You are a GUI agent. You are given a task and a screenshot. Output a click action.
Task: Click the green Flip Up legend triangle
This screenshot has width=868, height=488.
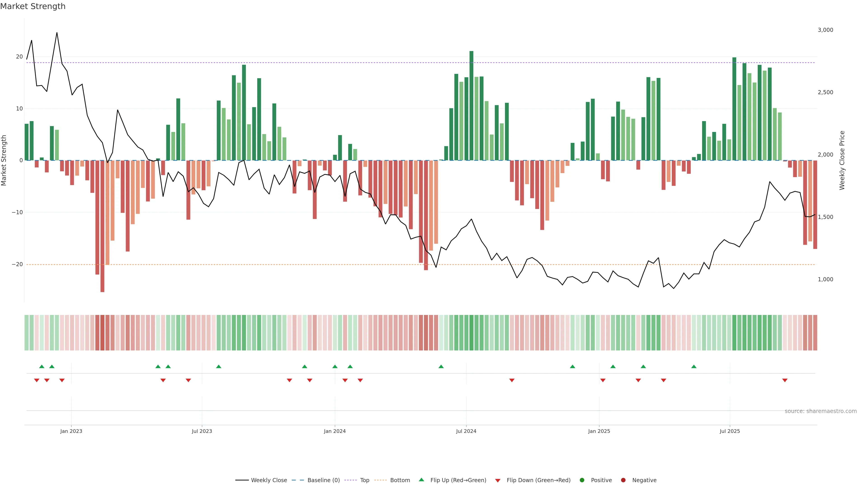pos(421,480)
